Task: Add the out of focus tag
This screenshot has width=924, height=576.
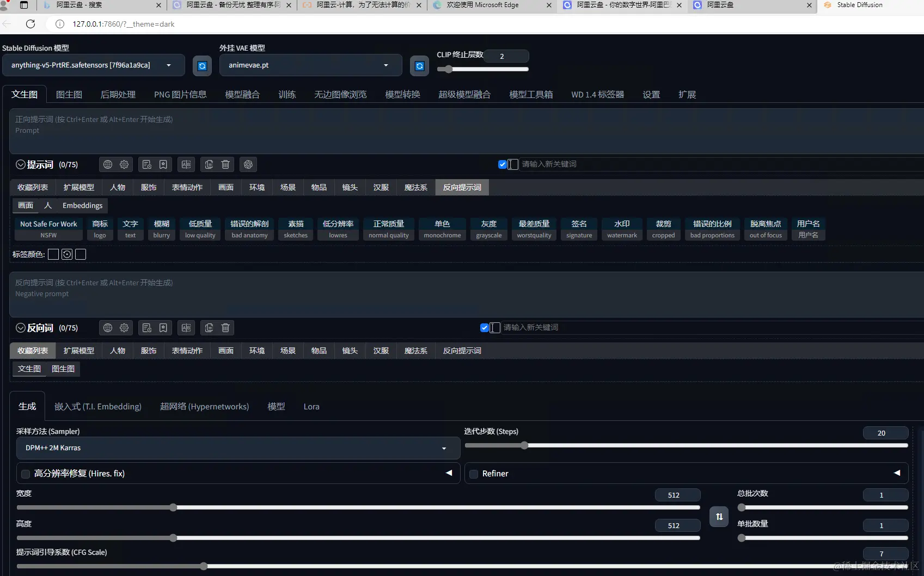Action: (x=766, y=229)
